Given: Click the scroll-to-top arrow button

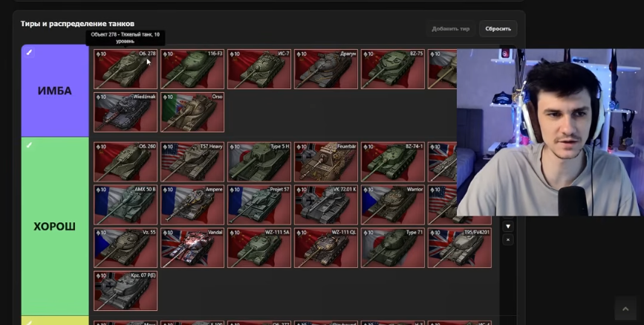Looking at the screenshot, I should click(x=625, y=309).
